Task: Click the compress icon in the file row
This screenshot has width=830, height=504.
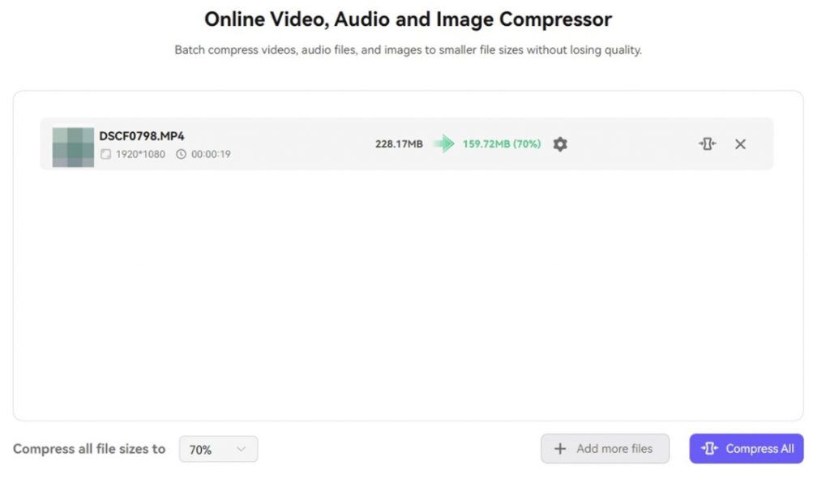Action: 708,144
